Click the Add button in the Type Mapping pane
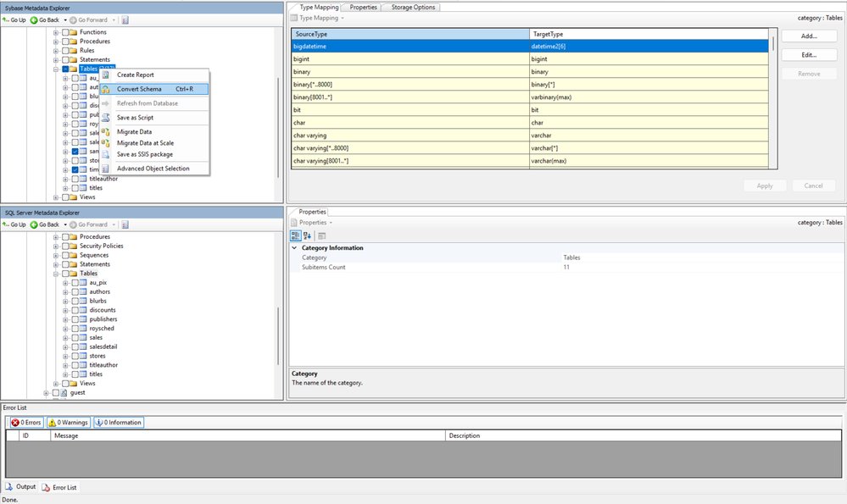The height and width of the screenshot is (504, 847). click(808, 36)
